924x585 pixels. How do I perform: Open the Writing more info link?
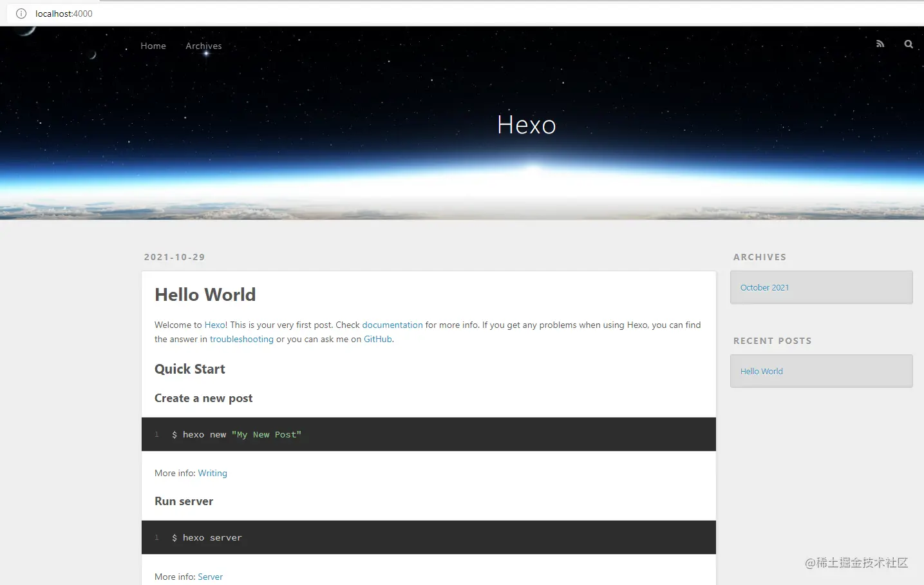(212, 473)
